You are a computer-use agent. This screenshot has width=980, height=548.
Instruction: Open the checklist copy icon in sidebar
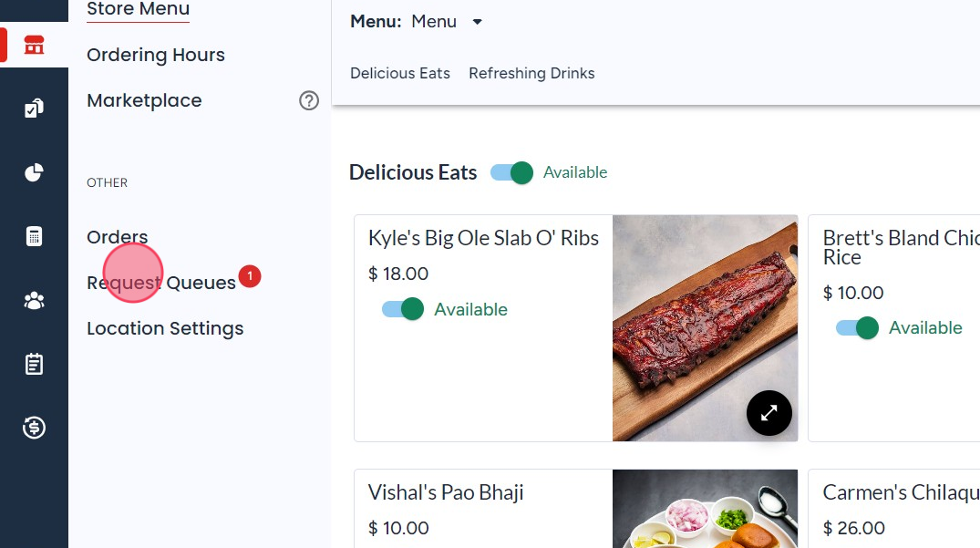[x=34, y=109]
